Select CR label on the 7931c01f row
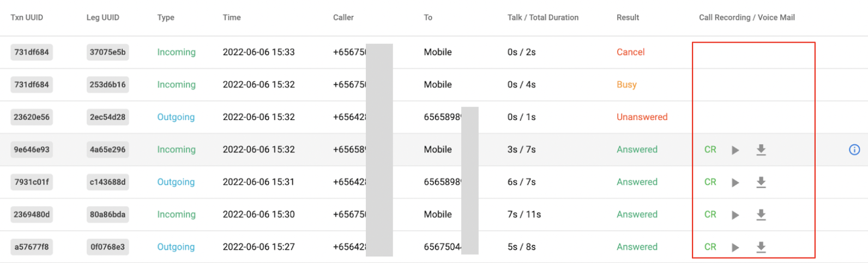The width and height of the screenshot is (868, 263). [x=710, y=182]
